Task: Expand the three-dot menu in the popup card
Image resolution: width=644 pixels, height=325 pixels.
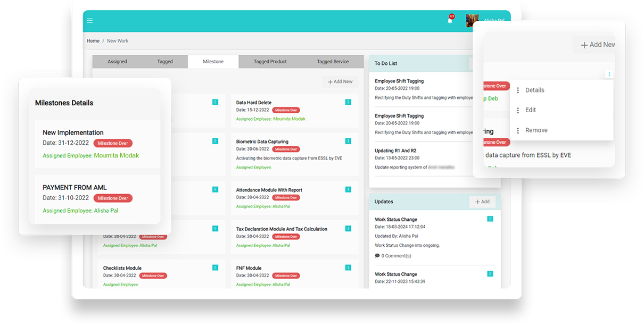Action: click(609, 74)
